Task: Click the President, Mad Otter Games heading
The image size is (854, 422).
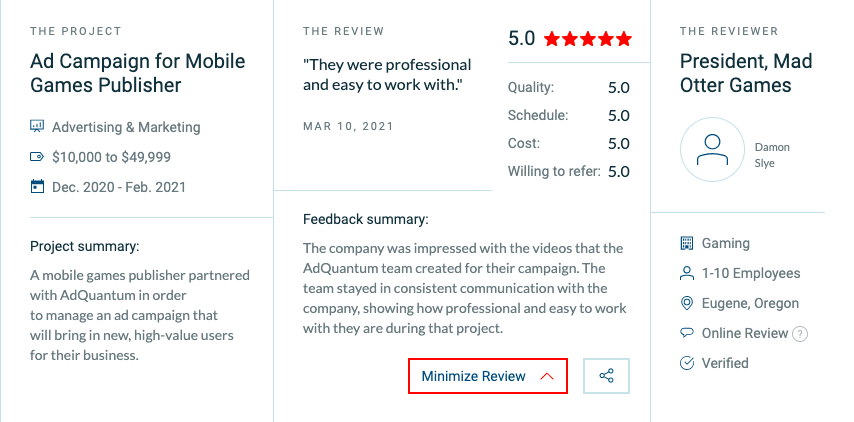Action: [746, 73]
